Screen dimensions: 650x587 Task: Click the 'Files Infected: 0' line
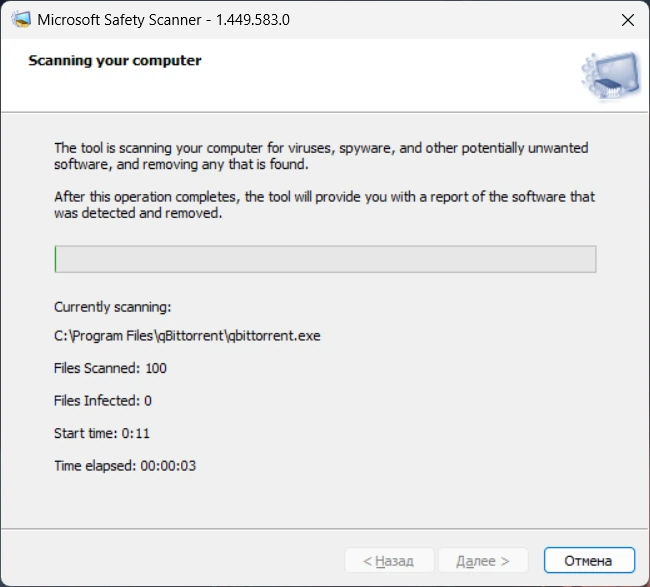pos(103,400)
